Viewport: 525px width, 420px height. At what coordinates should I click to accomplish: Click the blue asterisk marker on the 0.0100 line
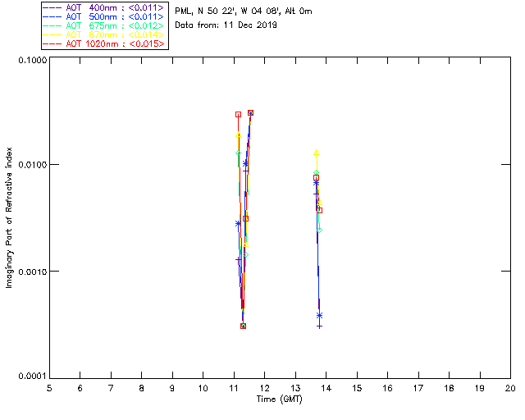point(245,164)
